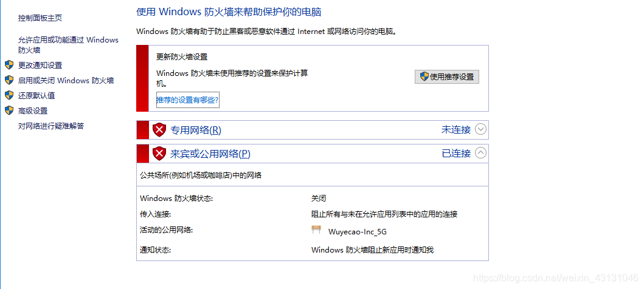Click the 已连接 status text

[x=456, y=154]
